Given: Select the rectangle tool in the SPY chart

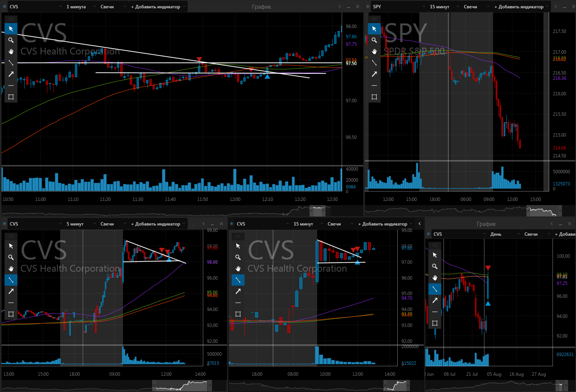Looking at the screenshot, I should (374, 97).
